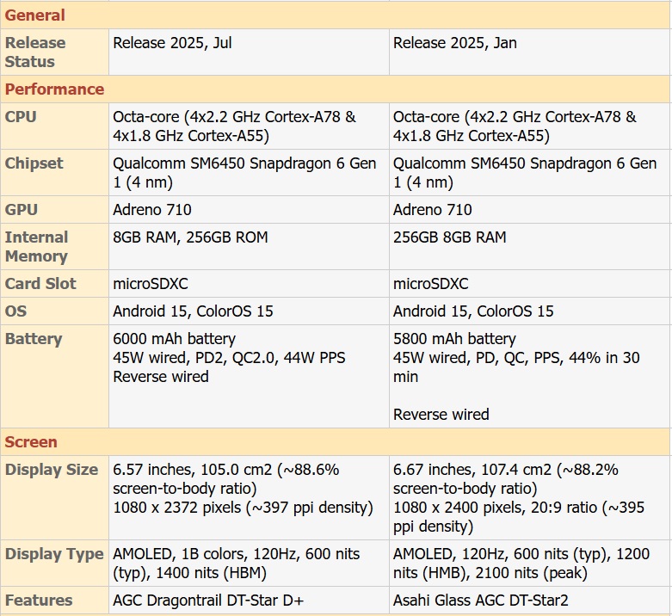Select the Internal Memory row label

click(x=55, y=246)
